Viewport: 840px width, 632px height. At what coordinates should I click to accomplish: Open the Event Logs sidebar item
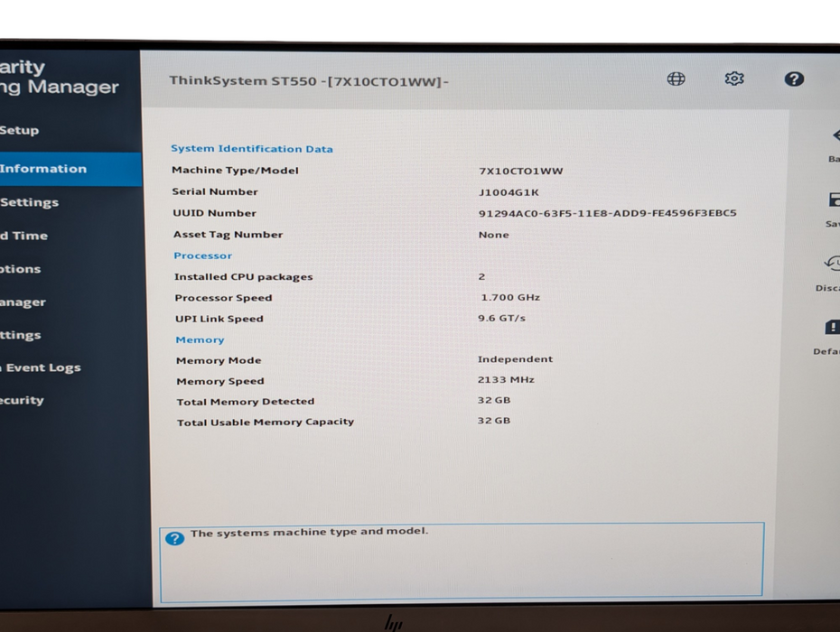click(40, 367)
